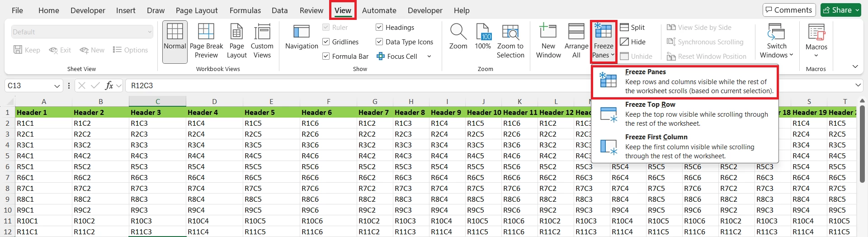868x237 pixels.
Task: Click New sheet view
Action: coord(92,50)
